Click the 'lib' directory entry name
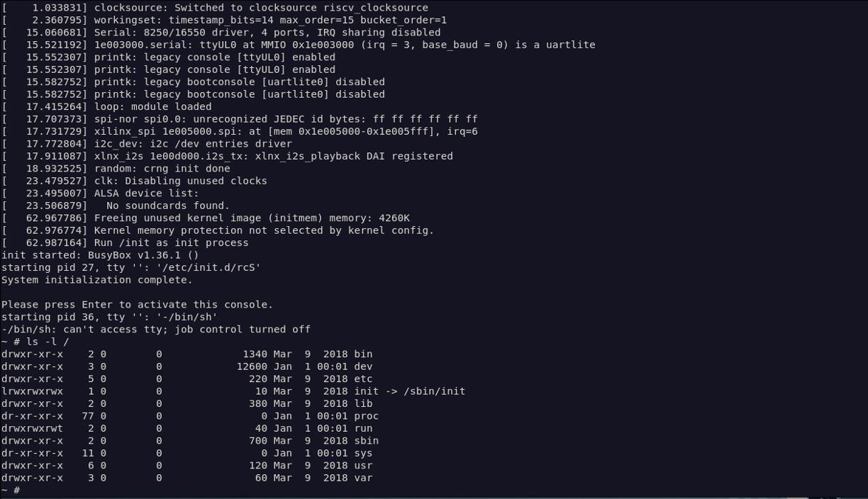 363,403
